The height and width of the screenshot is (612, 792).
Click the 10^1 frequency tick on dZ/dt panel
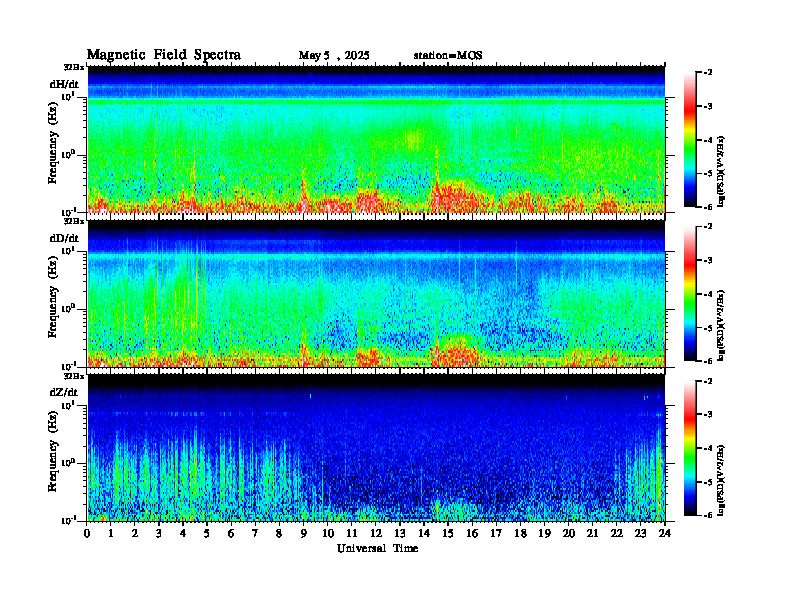pos(68,405)
